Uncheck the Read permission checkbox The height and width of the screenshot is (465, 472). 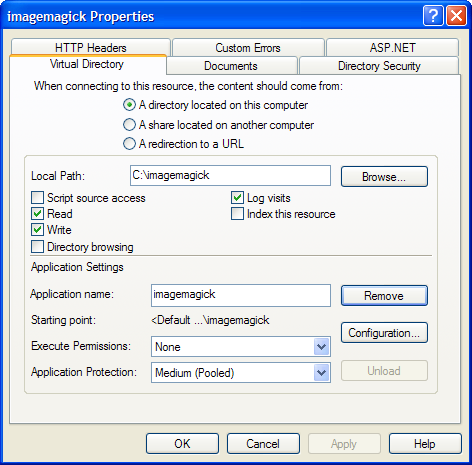37,213
